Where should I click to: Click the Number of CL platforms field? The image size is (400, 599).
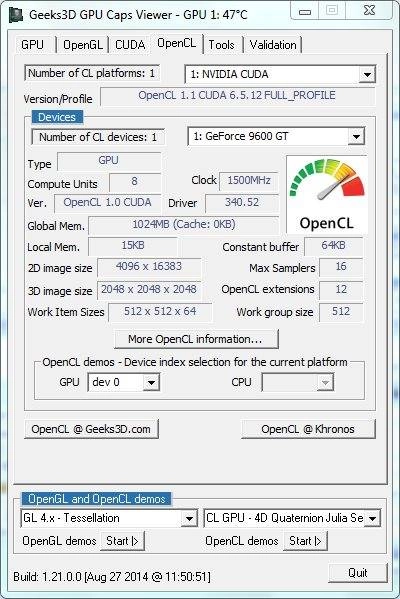pyautogui.click(x=92, y=73)
